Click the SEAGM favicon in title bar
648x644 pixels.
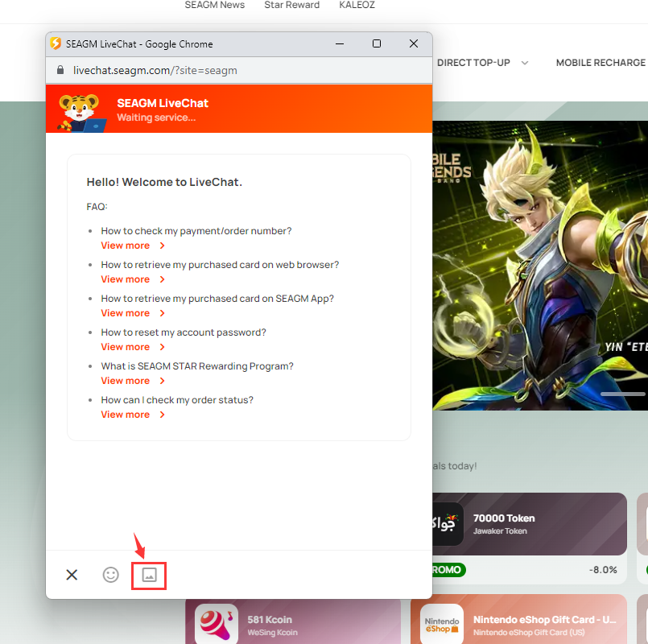point(56,43)
